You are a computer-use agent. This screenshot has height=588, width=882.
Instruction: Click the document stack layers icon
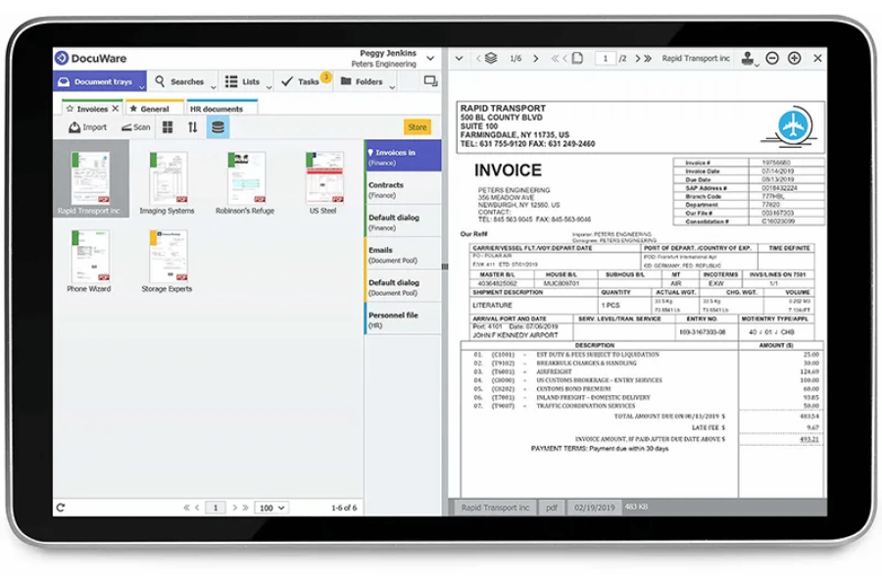pos(491,58)
